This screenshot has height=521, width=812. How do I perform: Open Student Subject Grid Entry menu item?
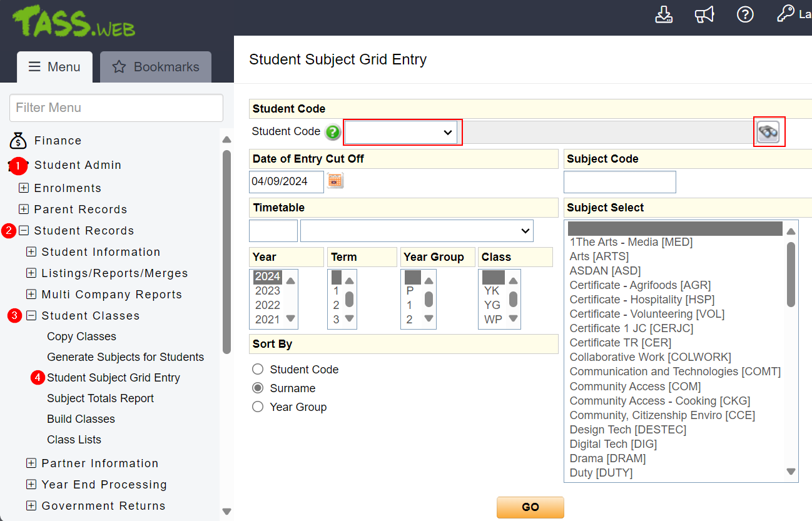(x=114, y=378)
